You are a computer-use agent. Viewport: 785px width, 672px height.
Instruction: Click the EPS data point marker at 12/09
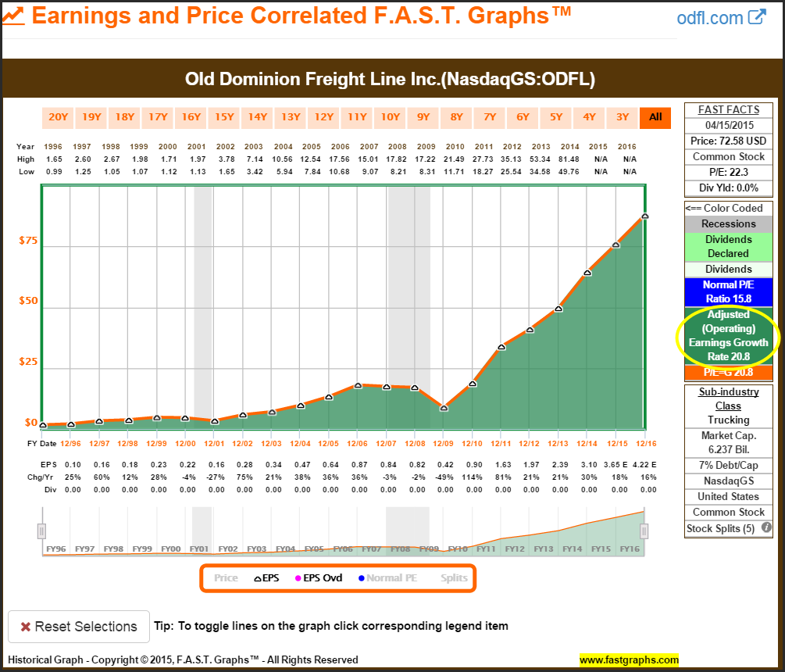point(444,408)
